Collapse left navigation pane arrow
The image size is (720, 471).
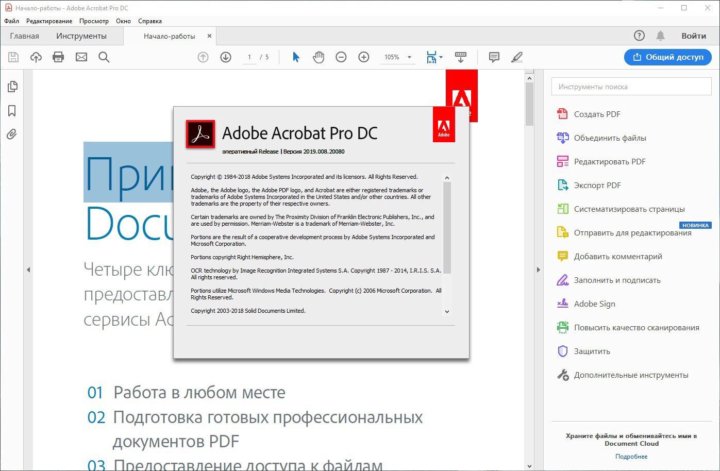point(28,269)
